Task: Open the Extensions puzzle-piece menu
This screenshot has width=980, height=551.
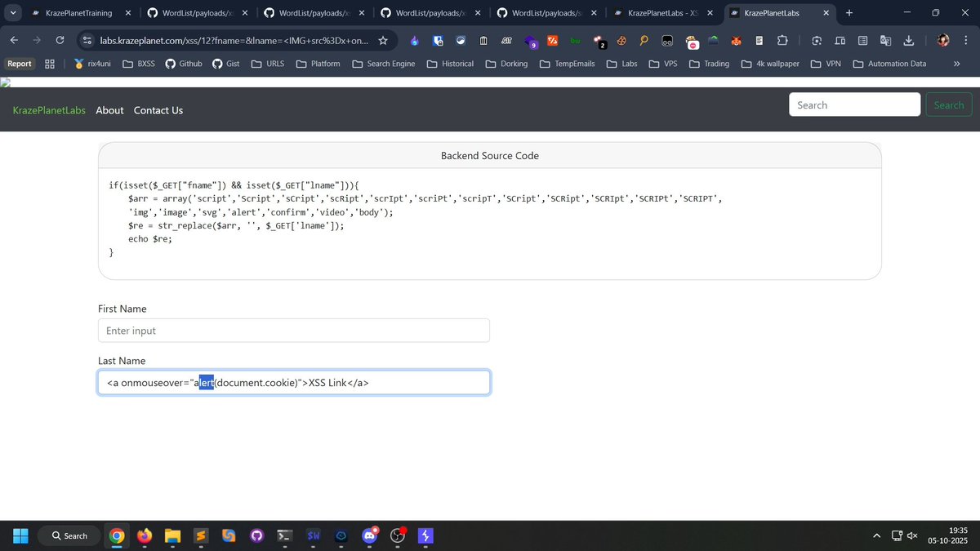Action: coord(782,41)
